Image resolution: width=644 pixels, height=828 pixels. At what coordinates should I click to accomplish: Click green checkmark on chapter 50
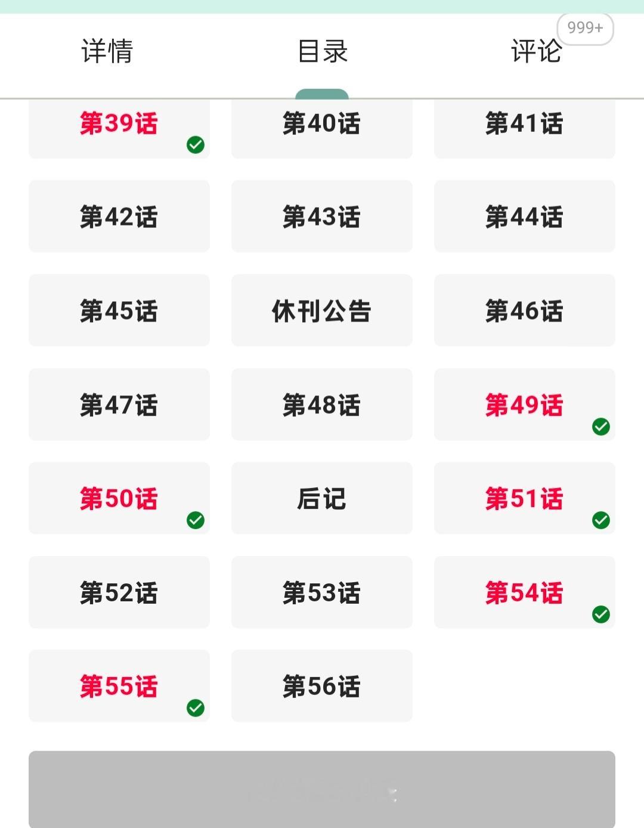(196, 520)
